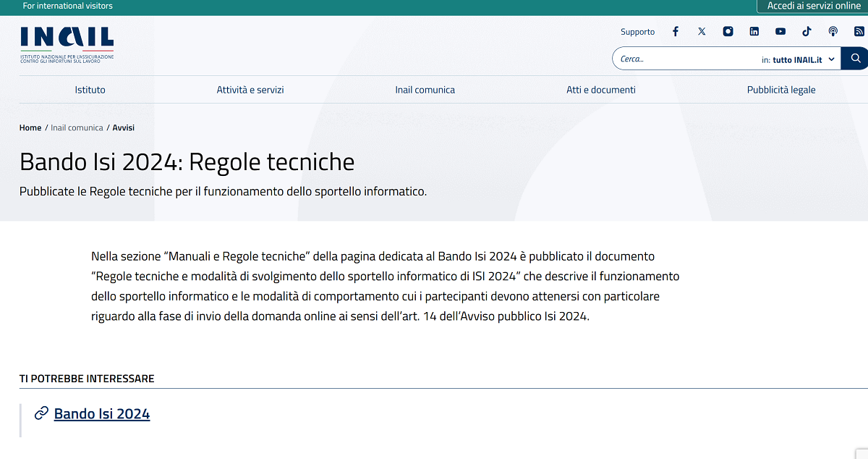Screen dimensions: 868x459
Task: Open the Istituto menu
Action: [90, 90]
